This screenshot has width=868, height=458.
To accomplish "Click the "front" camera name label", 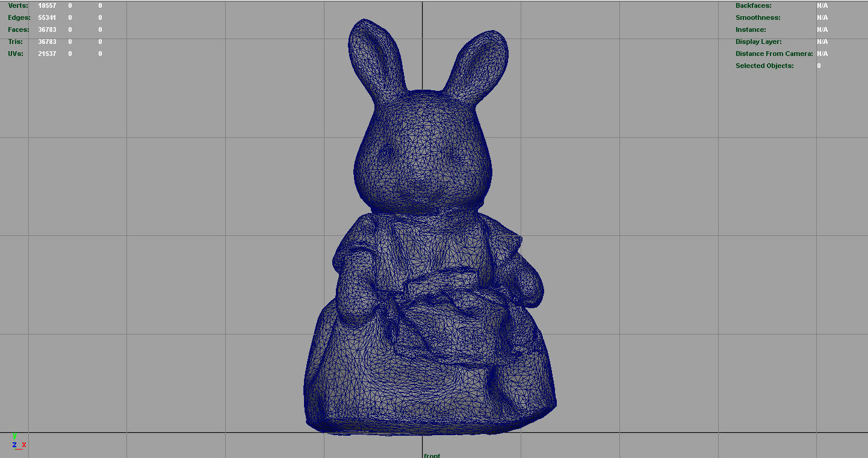I will click(432, 455).
